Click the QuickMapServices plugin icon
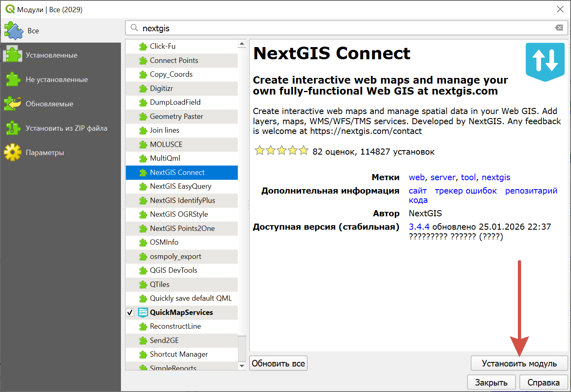The width and height of the screenshot is (571, 392). [143, 312]
